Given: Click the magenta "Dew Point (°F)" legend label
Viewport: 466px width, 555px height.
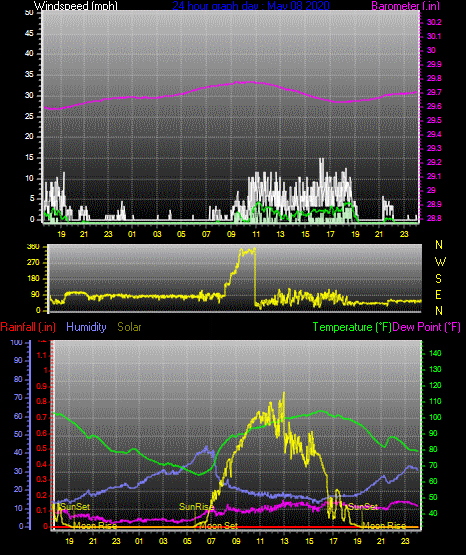Looking at the screenshot, I should click(427, 327).
